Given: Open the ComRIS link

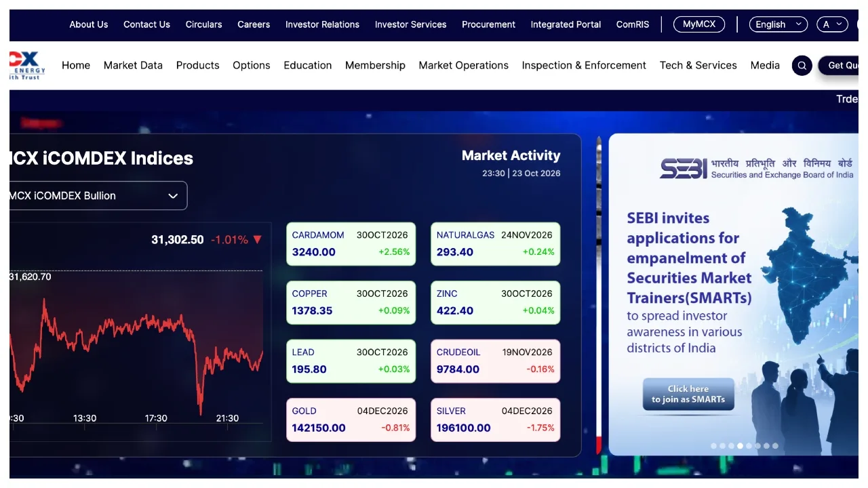Looking at the screenshot, I should point(633,24).
